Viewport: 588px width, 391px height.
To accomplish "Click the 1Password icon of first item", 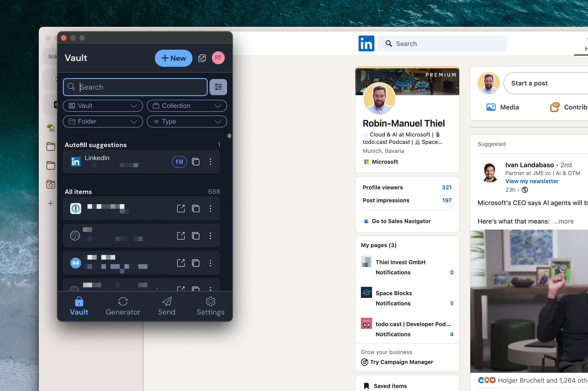I will pyautogui.click(x=76, y=209).
